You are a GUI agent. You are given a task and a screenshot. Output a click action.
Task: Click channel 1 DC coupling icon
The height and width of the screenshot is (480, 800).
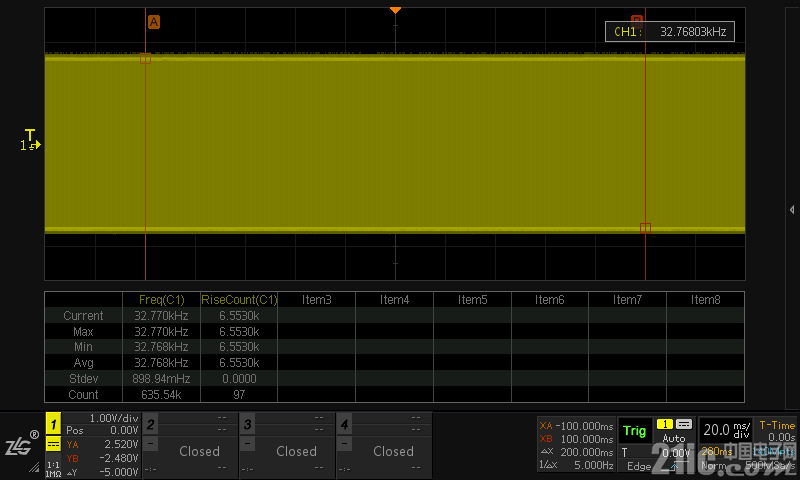pyautogui.click(x=53, y=444)
